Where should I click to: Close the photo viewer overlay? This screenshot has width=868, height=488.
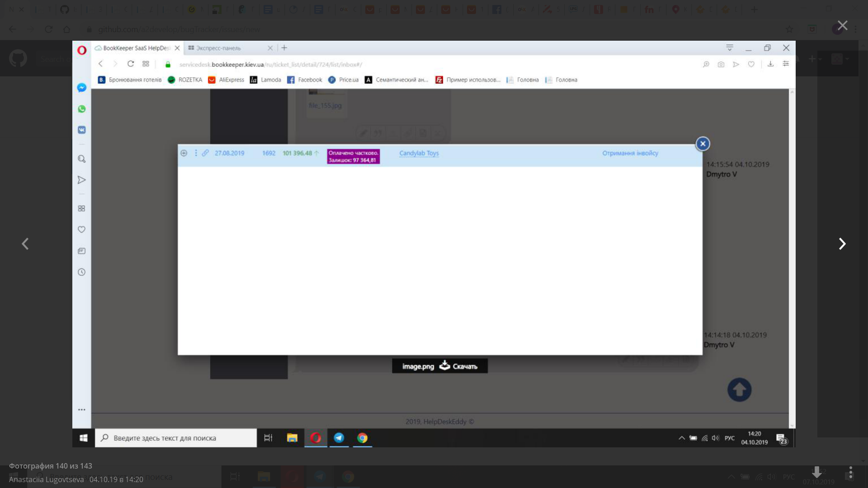[842, 25]
